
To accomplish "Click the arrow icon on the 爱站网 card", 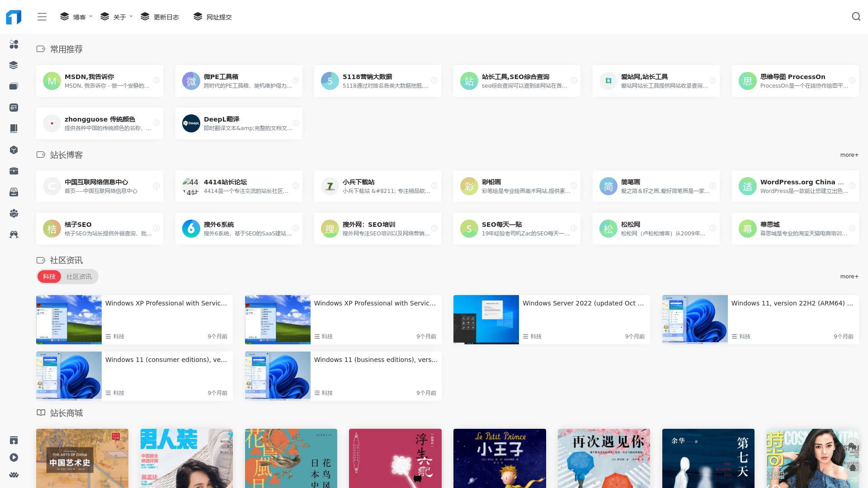I will [x=712, y=80].
